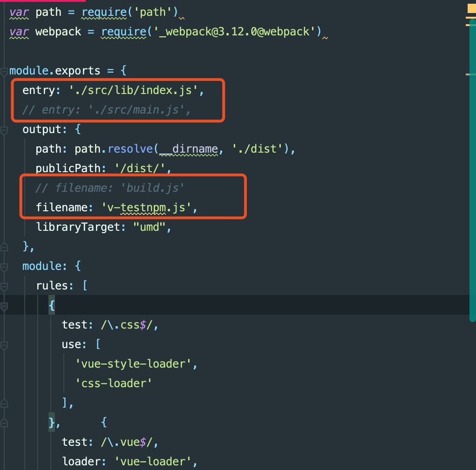The height and width of the screenshot is (470, 476).
Task: Collapse the rules array fold marker
Action: (x=4, y=287)
